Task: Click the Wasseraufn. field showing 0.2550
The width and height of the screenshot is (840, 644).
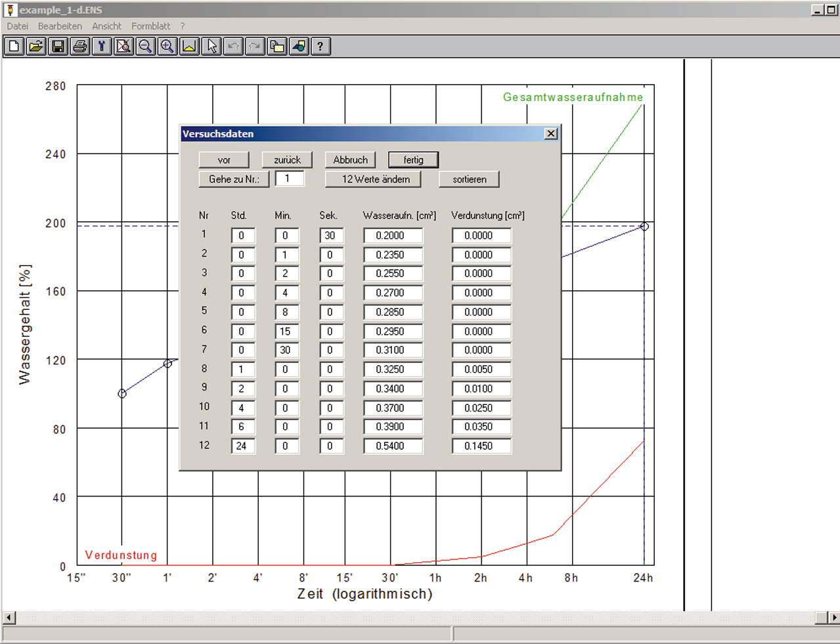Action: [x=393, y=274]
